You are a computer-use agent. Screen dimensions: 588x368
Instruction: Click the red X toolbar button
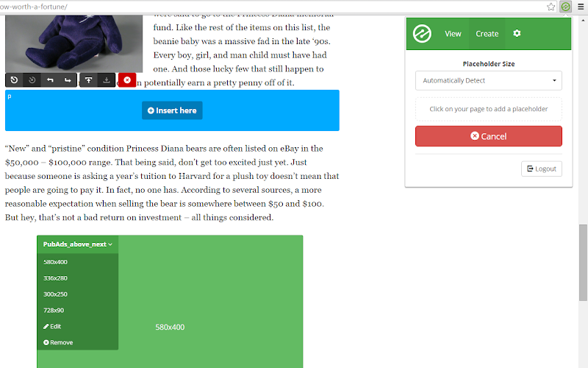point(127,80)
